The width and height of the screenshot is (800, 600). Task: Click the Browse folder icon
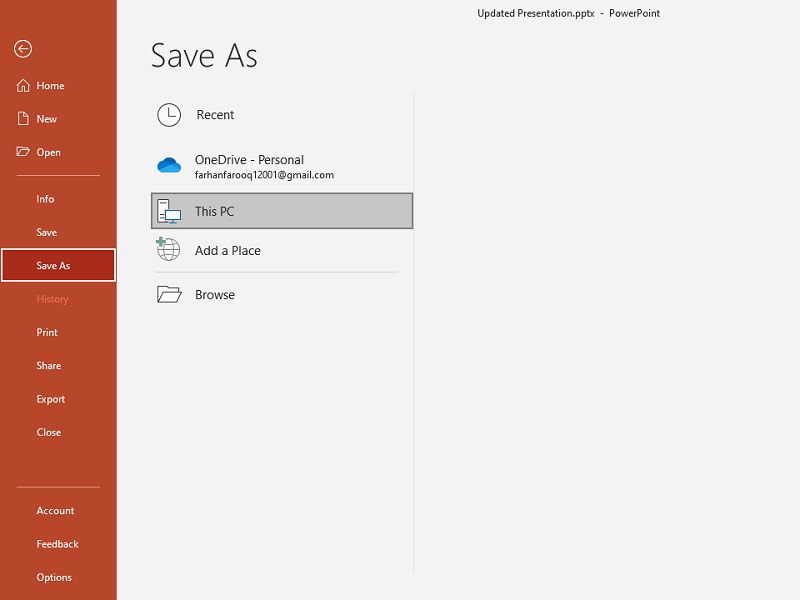click(x=169, y=294)
